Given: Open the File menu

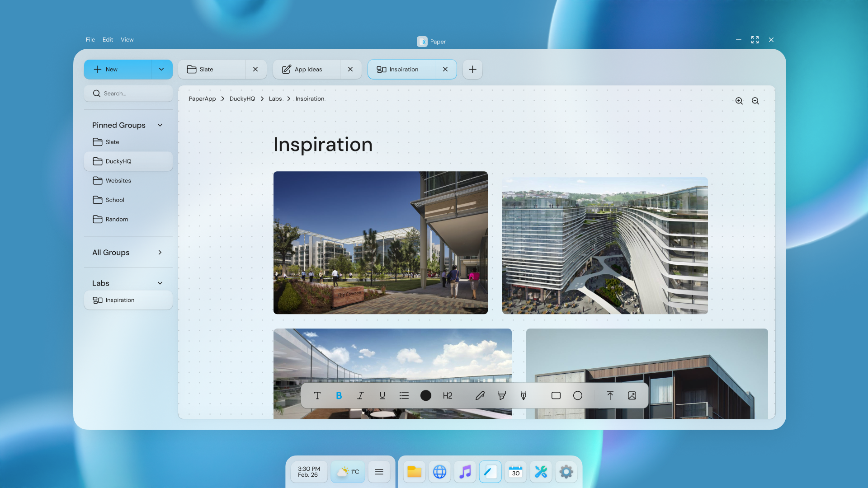Looking at the screenshot, I should click(x=90, y=40).
